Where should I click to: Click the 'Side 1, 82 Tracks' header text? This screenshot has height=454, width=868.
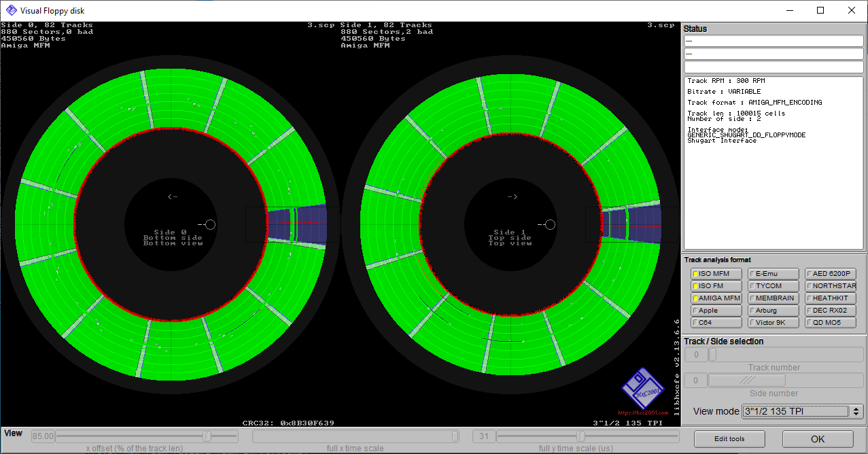(387, 25)
